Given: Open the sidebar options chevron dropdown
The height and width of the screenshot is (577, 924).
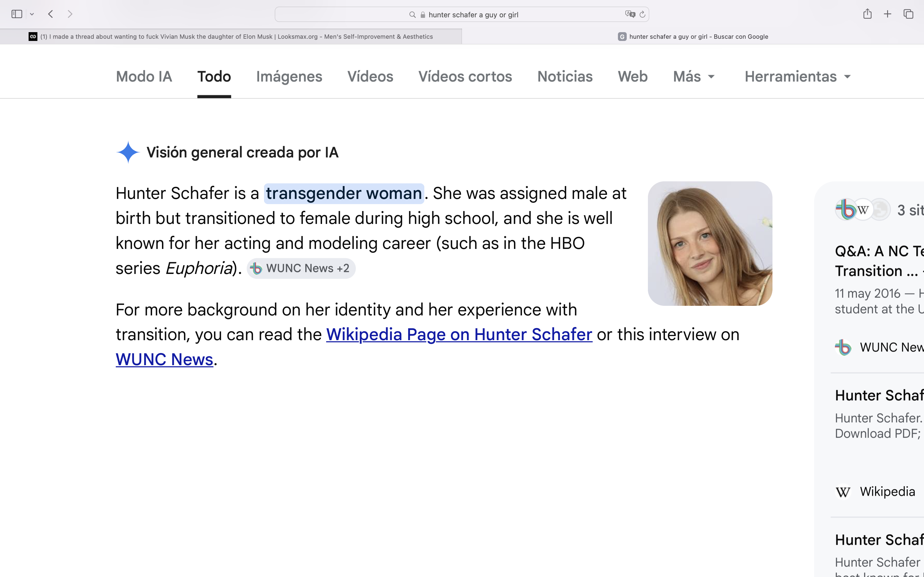Looking at the screenshot, I should click(32, 14).
